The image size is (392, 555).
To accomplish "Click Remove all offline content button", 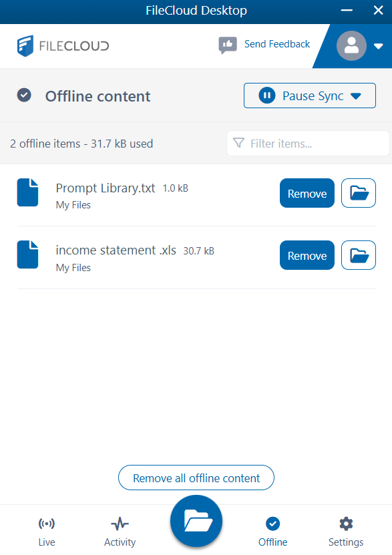I will pyautogui.click(x=196, y=478).
